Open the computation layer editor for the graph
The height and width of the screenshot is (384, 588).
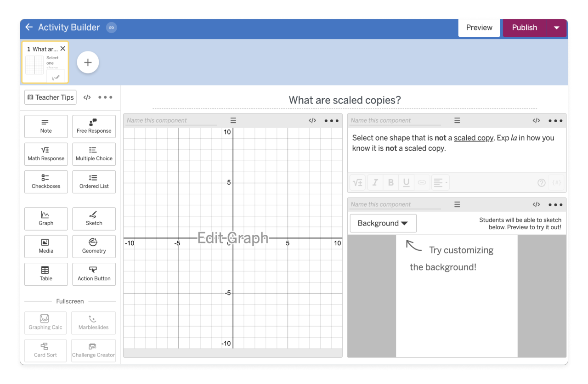click(x=312, y=120)
